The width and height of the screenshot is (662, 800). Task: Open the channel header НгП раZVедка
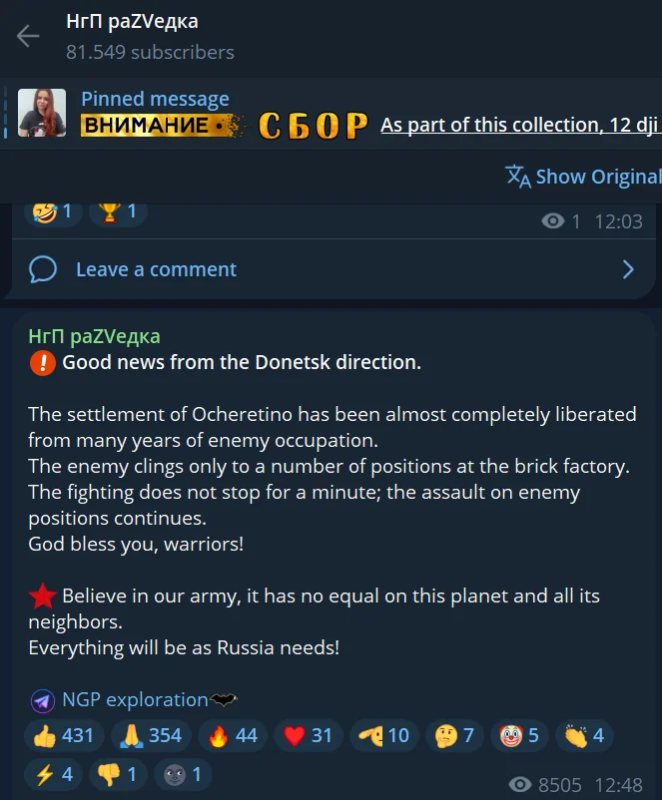[x=132, y=22]
